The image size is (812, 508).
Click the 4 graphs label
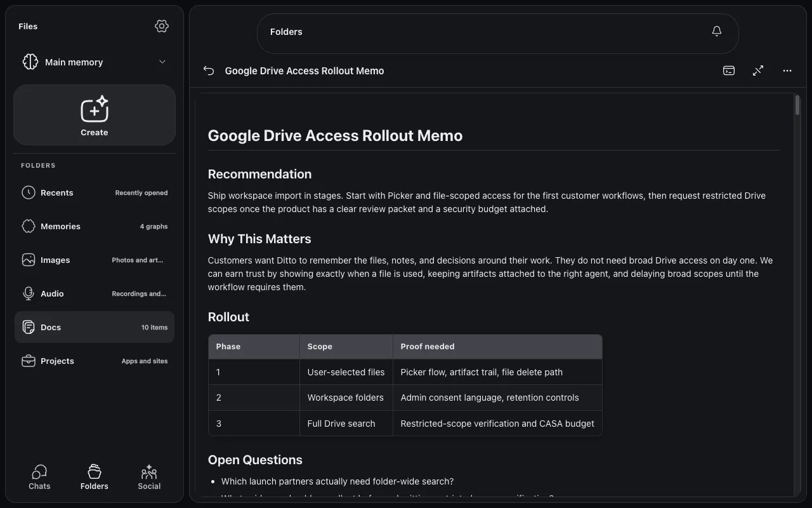coord(154,227)
